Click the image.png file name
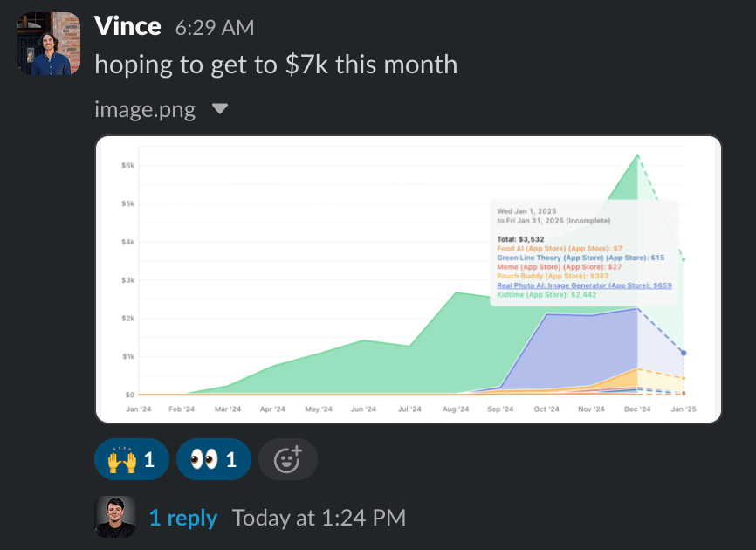Screen dimensions: 756x550 coord(145,110)
